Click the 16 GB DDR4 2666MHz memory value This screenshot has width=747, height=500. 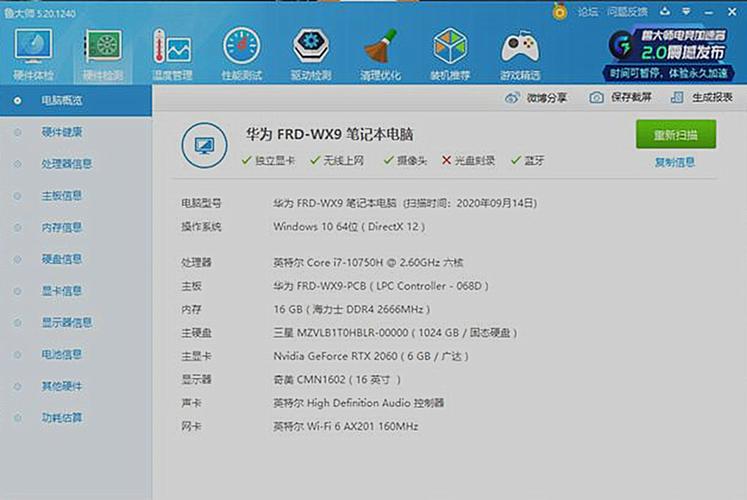pyautogui.click(x=352, y=310)
